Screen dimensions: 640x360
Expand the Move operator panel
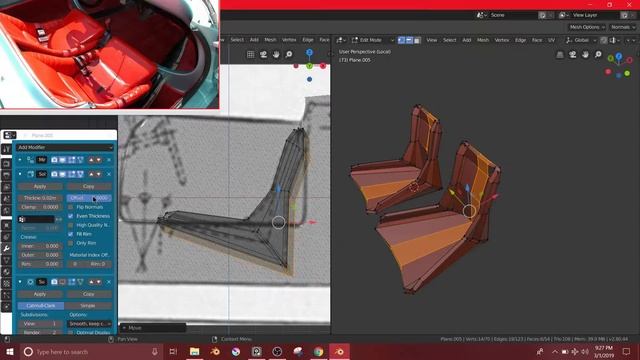coord(152,328)
